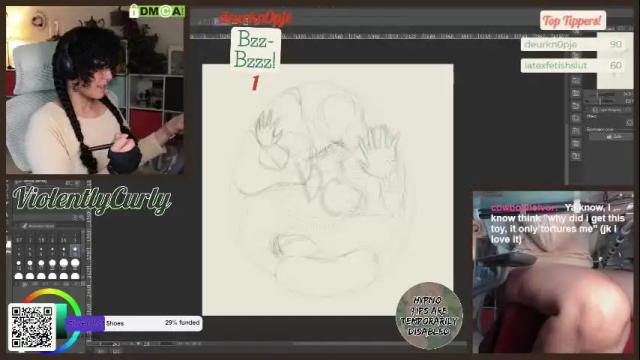Click the sketch drawing canvas
The height and width of the screenshot is (360, 640).
click(327, 189)
